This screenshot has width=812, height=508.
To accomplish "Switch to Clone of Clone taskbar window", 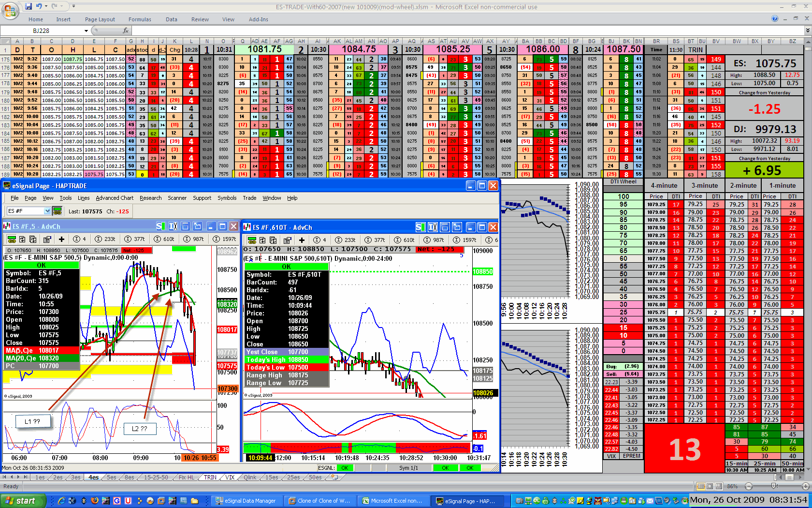I will [x=319, y=501].
